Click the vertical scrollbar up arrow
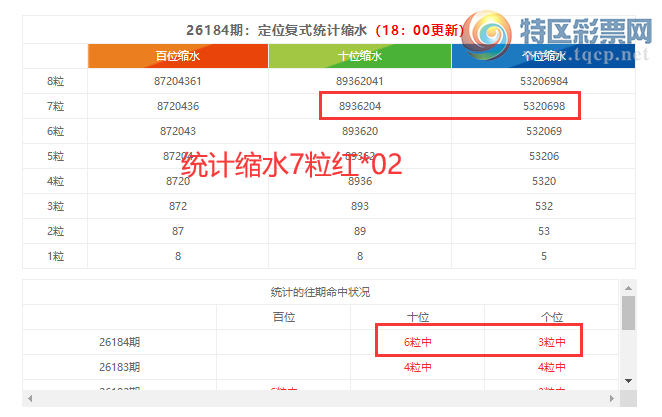This screenshot has width=662, height=417. coord(628,288)
